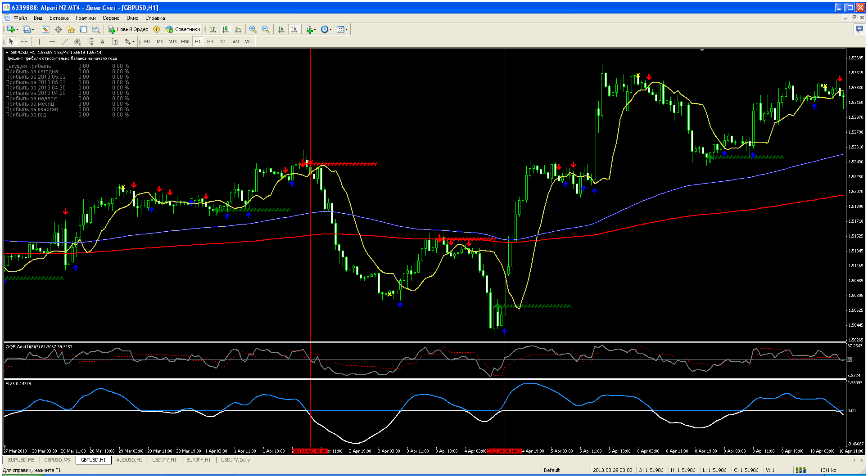Image resolution: width=868 pixels, height=476 pixels.
Task: Add a text object with A tool
Action: [x=102, y=41]
